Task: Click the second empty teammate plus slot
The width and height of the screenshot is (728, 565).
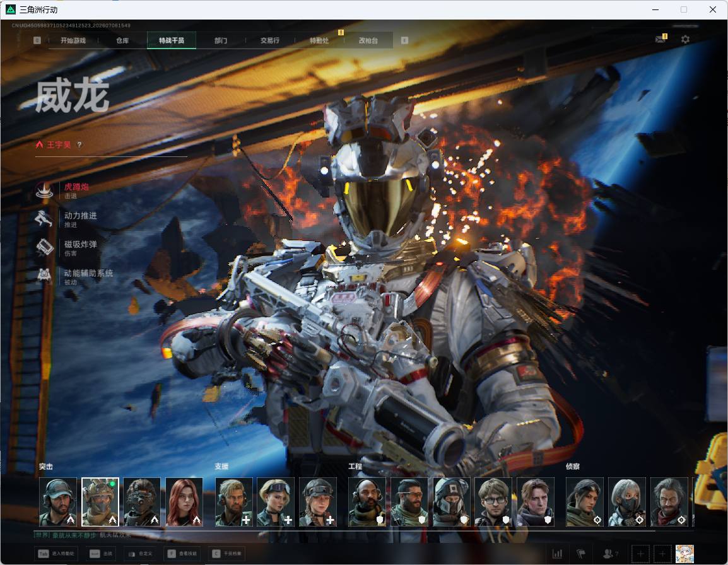Action: [x=662, y=554]
